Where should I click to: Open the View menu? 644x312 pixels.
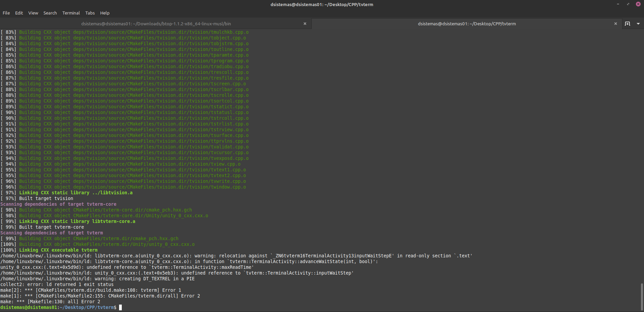point(33,13)
